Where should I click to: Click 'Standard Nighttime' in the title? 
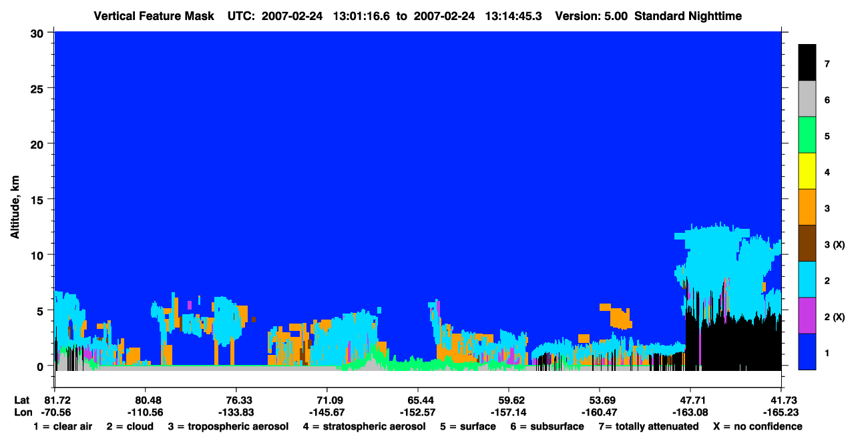(x=688, y=16)
